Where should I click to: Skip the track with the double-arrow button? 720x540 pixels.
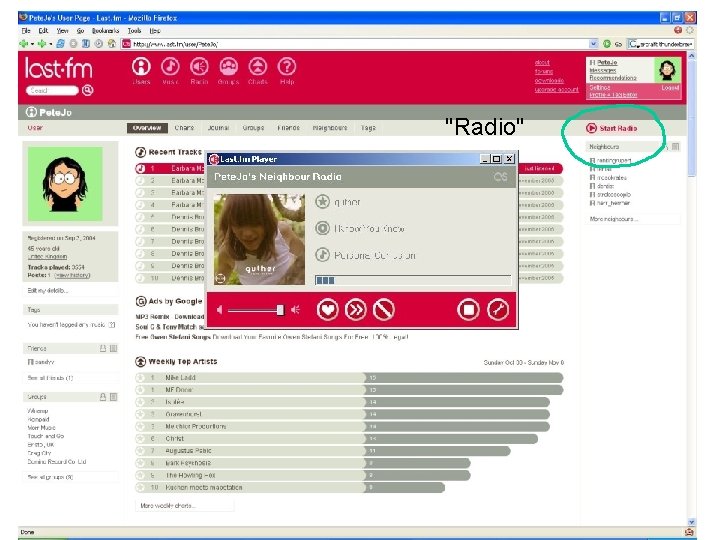click(356, 310)
